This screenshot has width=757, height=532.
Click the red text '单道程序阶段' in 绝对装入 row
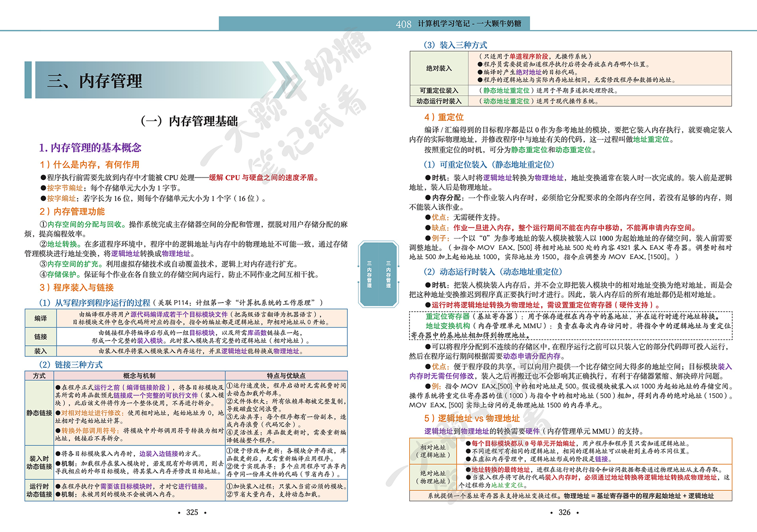tap(529, 57)
